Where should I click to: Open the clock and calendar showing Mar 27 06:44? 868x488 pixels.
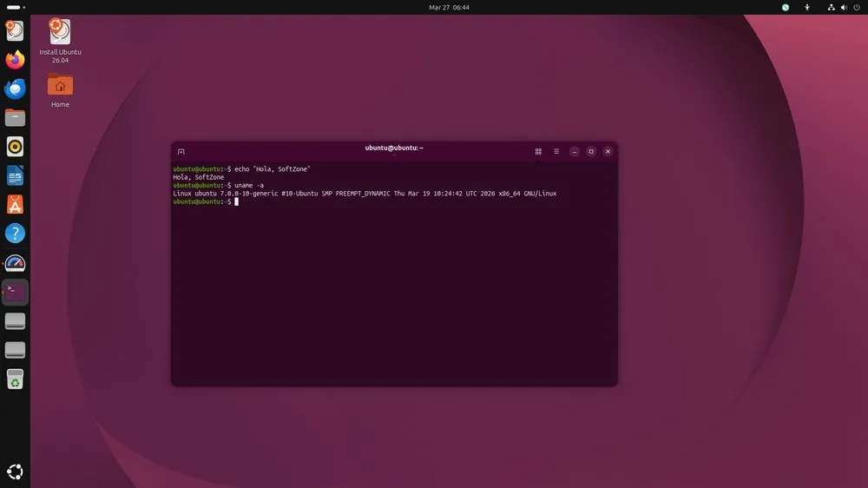coord(449,7)
